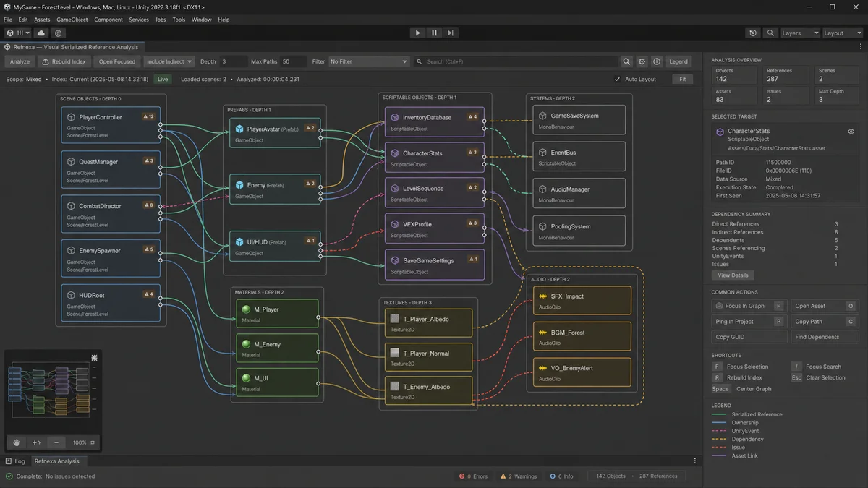Click the CombatDirector node cube icon
Viewport: 868px width, 488px height.
tap(71, 206)
